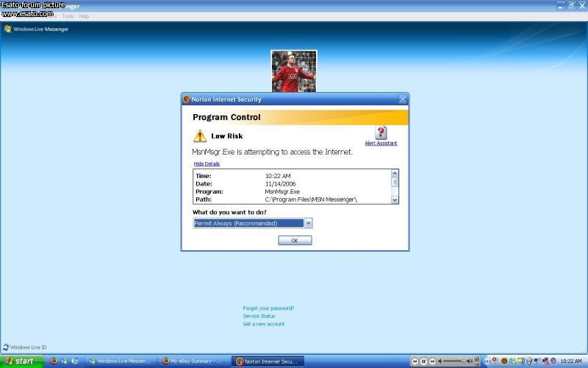Click the gray circular tray icon by the clock
This screenshot has height=368, width=588.
coord(553,361)
